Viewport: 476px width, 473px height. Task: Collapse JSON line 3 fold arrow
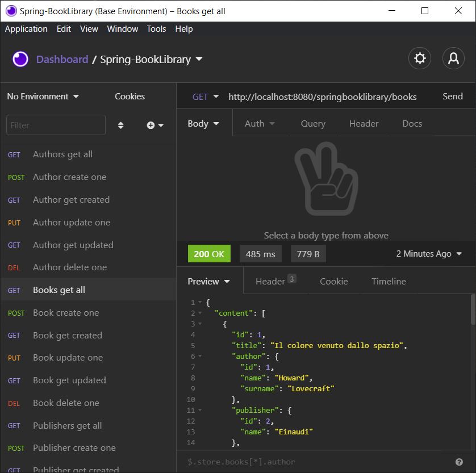200,324
